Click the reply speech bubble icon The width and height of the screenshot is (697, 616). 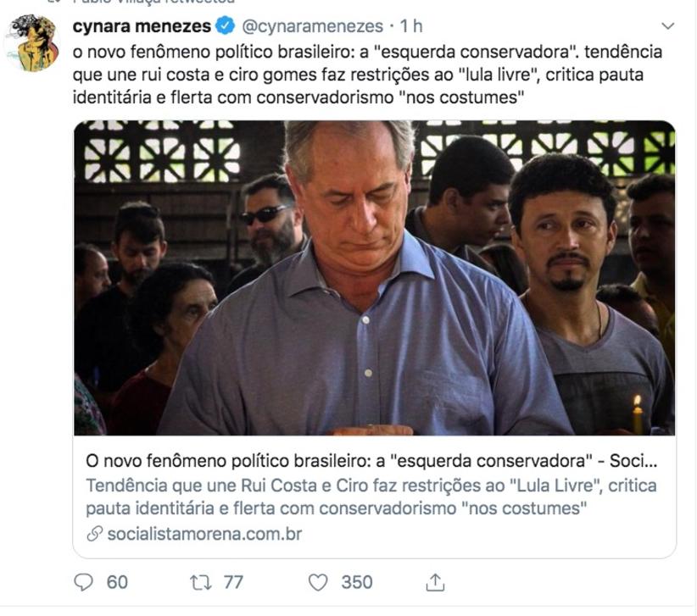click(x=84, y=582)
